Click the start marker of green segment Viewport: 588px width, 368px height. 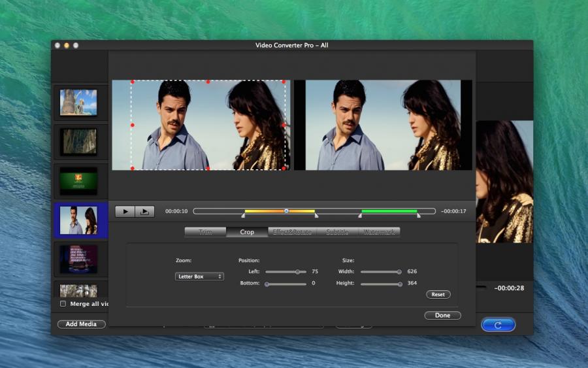click(x=360, y=215)
